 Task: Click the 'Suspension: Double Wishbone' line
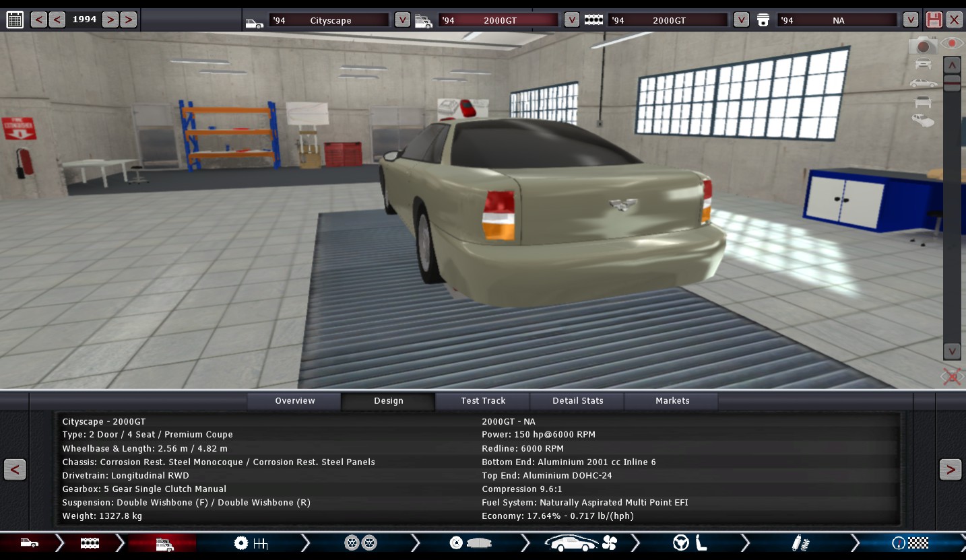(186, 502)
